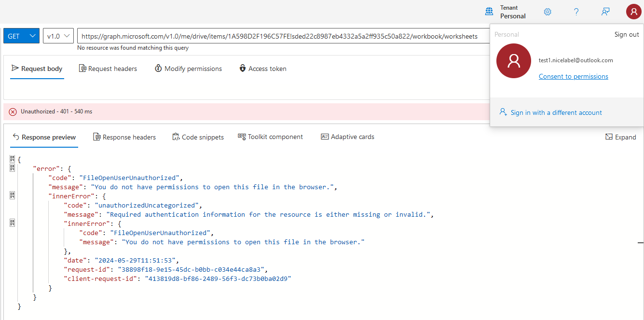Open the GET method dropdown
This screenshot has height=320, width=644.
click(x=21, y=35)
